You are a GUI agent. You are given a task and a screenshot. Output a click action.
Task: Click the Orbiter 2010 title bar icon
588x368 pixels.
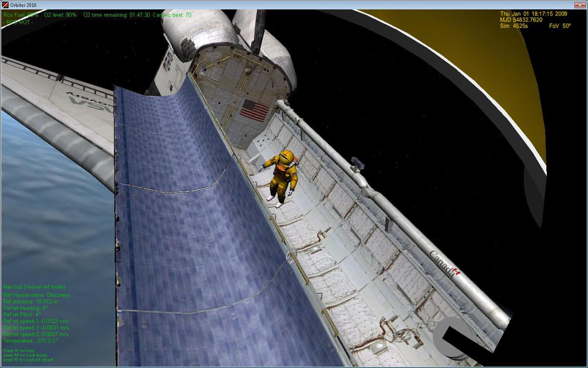pos(5,5)
